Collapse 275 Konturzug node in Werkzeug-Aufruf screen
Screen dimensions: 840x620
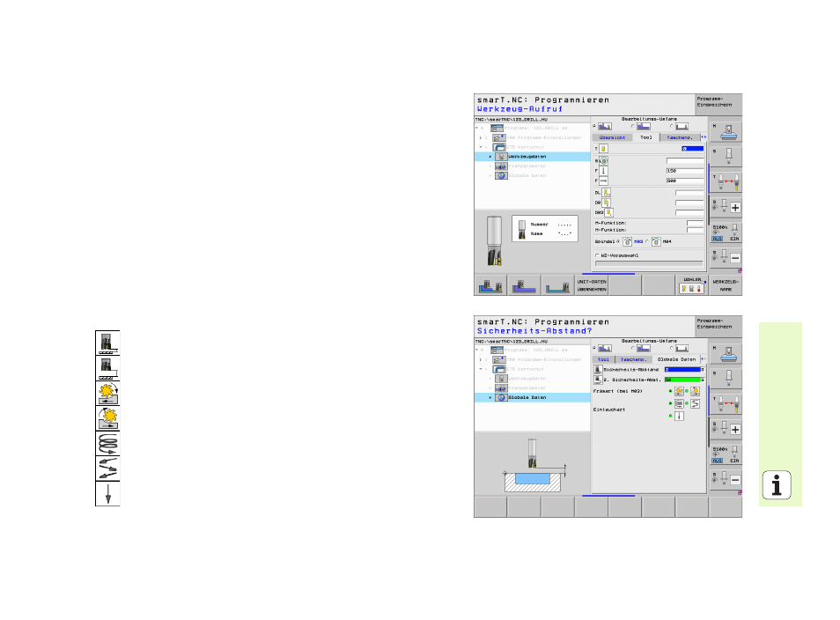click(x=481, y=147)
